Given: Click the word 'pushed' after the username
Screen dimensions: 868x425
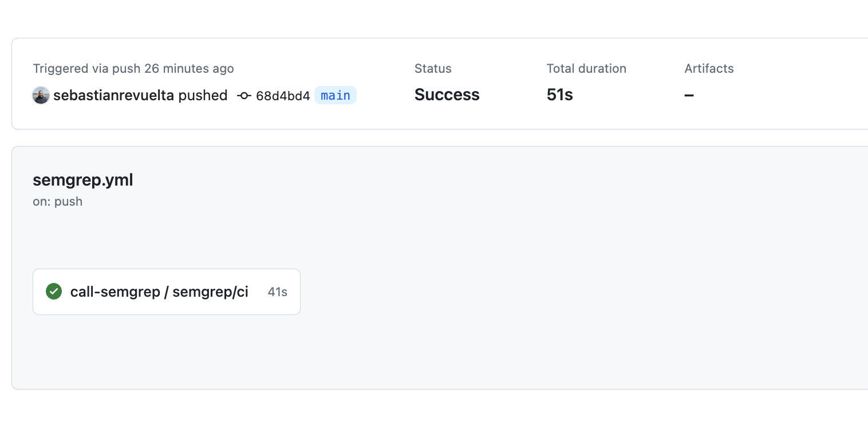Looking at the screenshot, I should (203, 96).
